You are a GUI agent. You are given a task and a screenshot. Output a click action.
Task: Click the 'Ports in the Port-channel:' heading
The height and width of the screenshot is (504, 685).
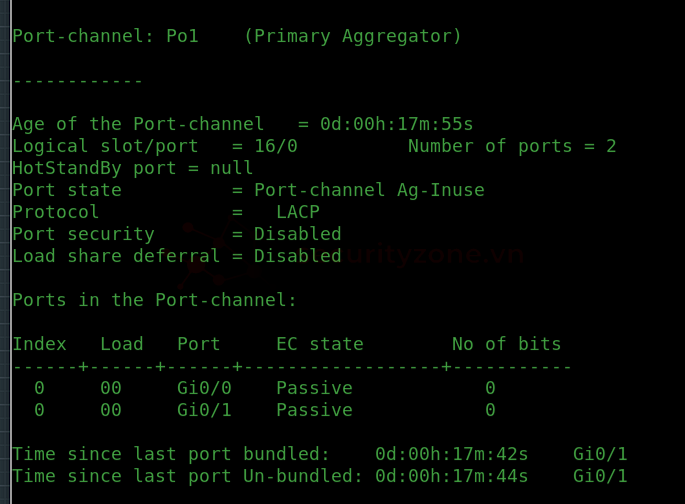tap(154, 300)
